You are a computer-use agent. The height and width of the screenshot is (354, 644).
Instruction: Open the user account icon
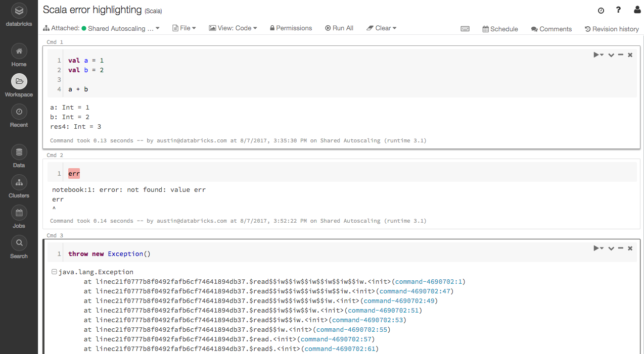(x=637, y=10)
